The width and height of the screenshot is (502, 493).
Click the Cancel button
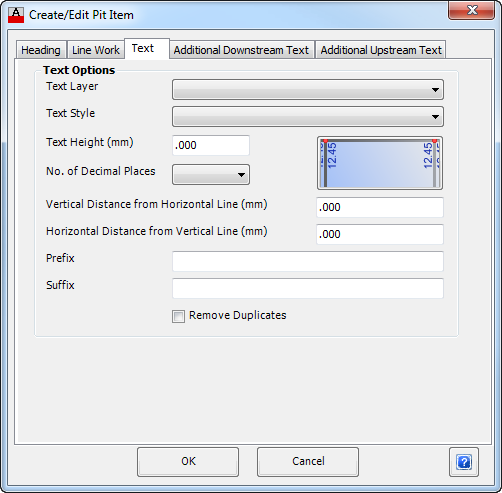[308, 462]
